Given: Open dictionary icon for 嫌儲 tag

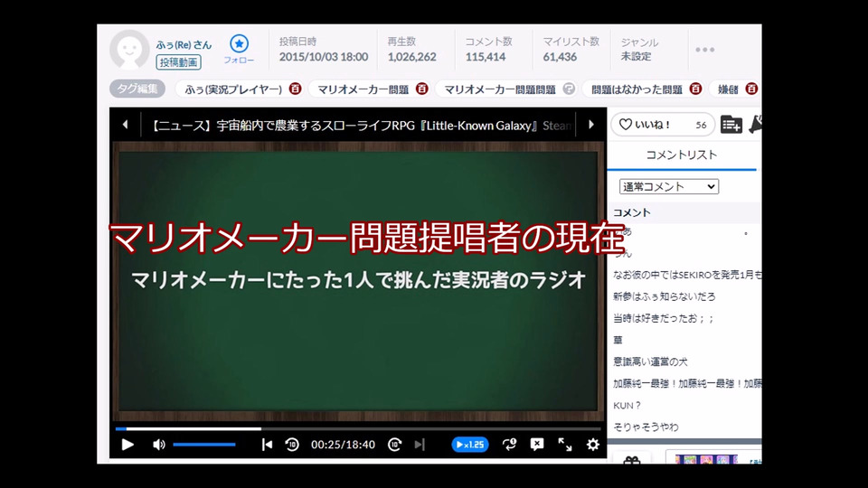Looking at the screenshot, I should pyautogui.click(x=751, y=89).
